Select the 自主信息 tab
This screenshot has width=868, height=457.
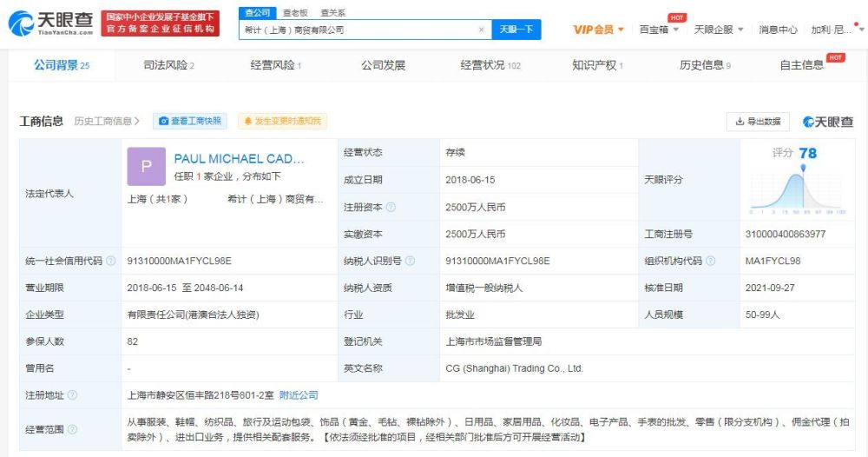pyautogui.click(x=801, y=65)
